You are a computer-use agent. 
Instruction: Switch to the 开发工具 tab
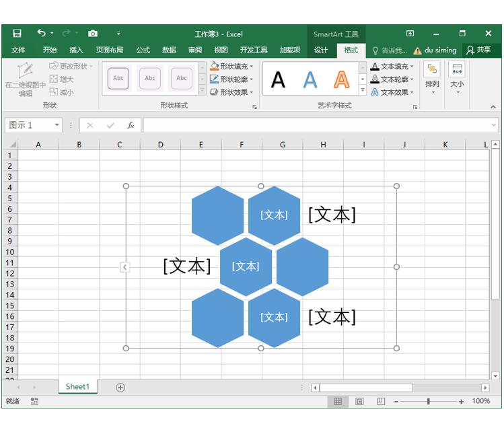254,50
